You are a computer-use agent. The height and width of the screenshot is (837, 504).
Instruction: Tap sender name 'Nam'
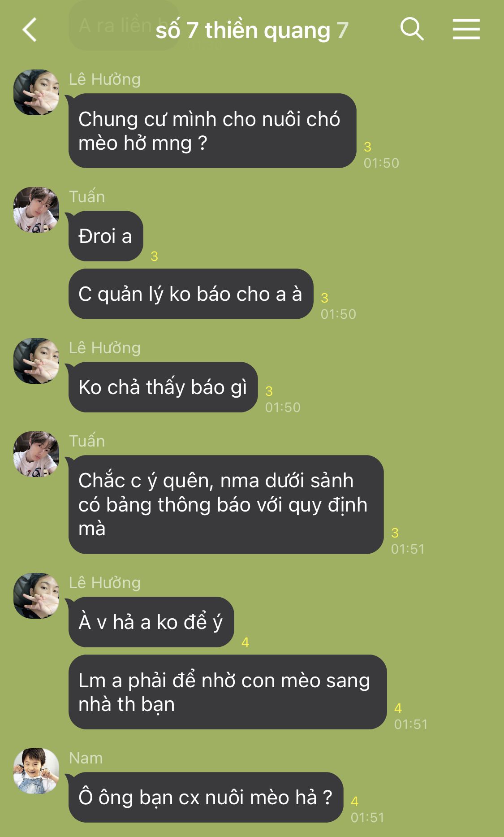(x=86, y=758)
